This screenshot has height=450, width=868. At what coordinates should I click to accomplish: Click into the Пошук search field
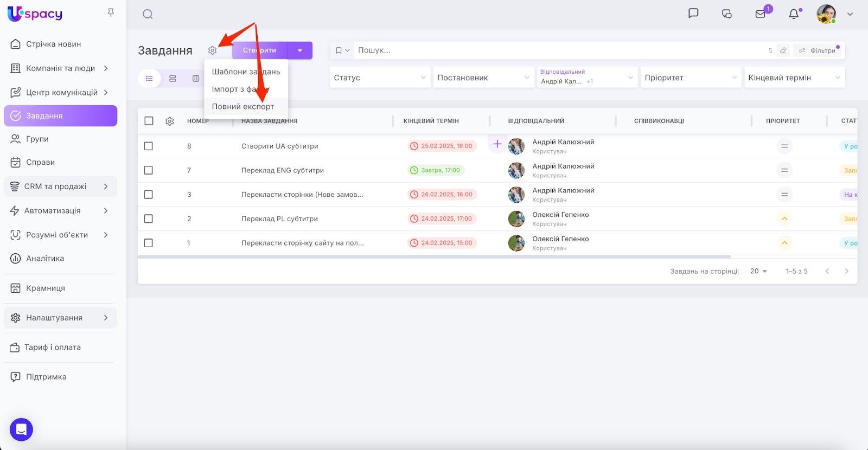pyautogui.click(x=559, y=50)
